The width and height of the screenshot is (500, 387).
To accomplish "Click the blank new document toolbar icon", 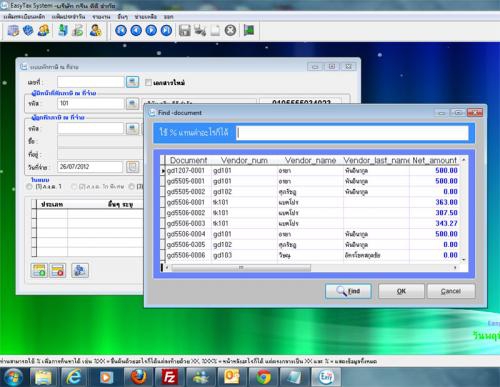I will click(x=215, y=31).
